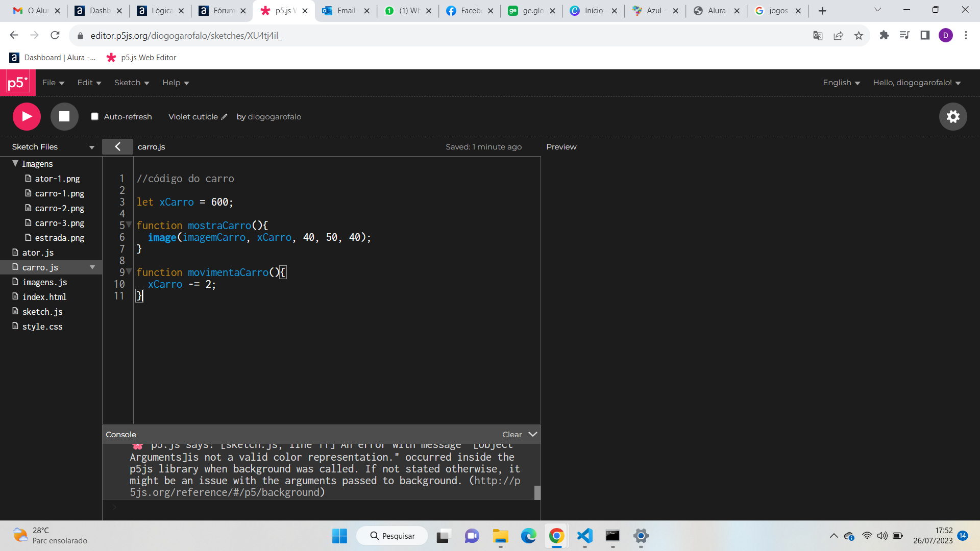Click the Run/Play button to execute sketch

(x=26, y=116)
